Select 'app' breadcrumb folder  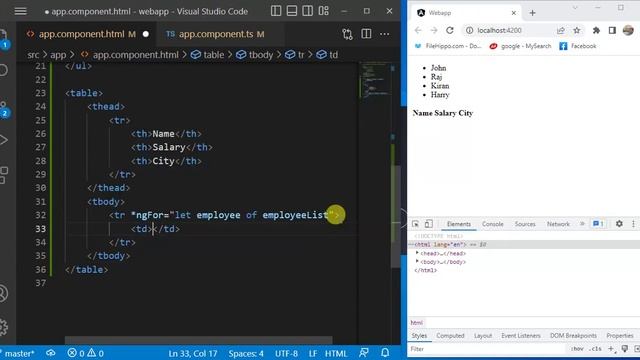point(58,55)
